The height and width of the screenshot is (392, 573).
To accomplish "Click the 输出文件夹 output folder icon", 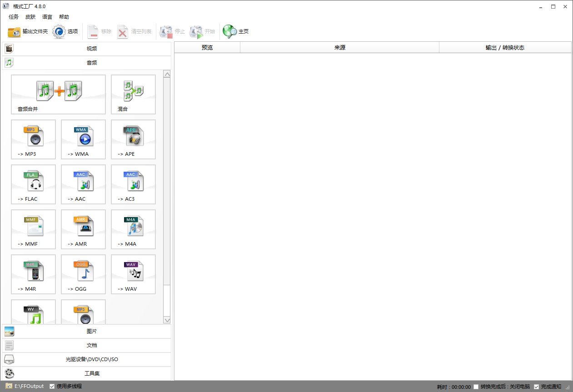I will tap(14, 31).
